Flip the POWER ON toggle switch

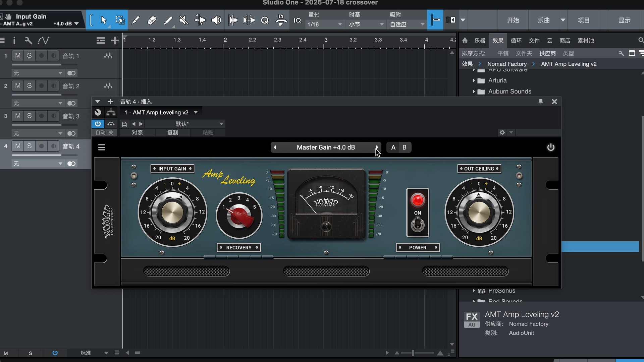[x=418, y=224]
